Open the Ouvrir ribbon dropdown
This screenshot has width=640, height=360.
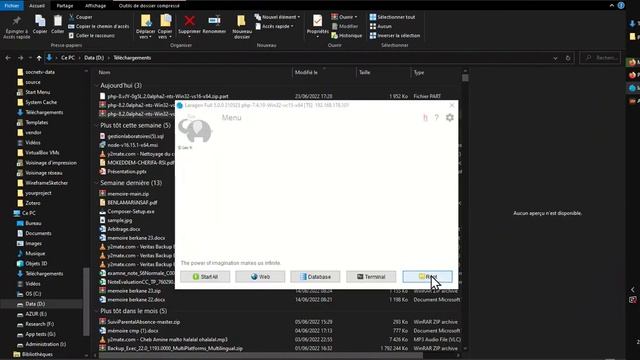point(344,17)
